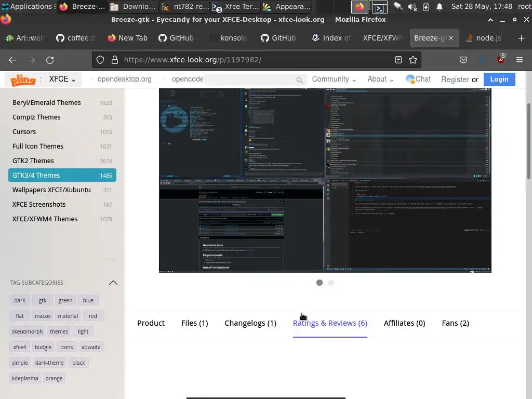Bookmark this page with the star icon
Screen dimensions: 532x399
(413, 60)
